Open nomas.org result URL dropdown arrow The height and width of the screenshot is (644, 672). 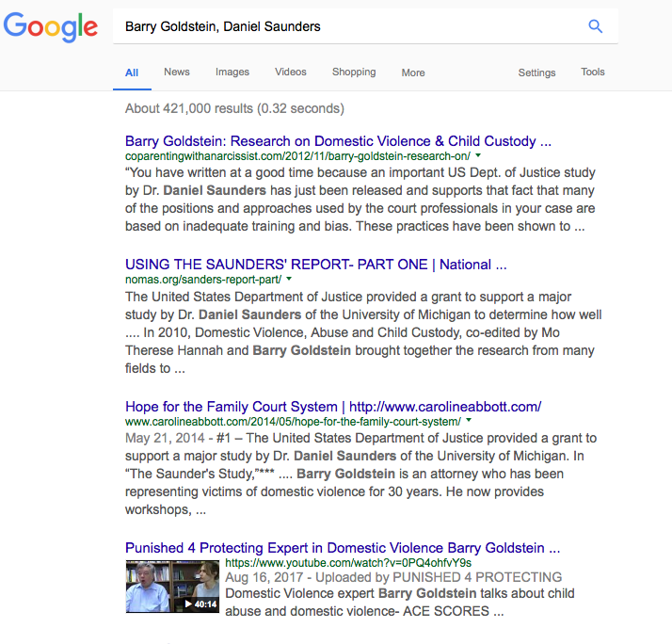click(289, 279)
